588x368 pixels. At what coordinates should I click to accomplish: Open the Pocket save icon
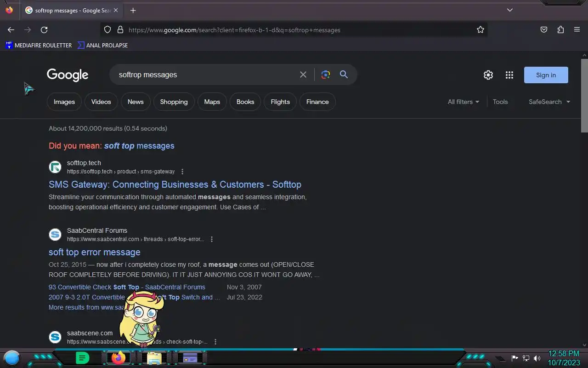pos(544,30)
